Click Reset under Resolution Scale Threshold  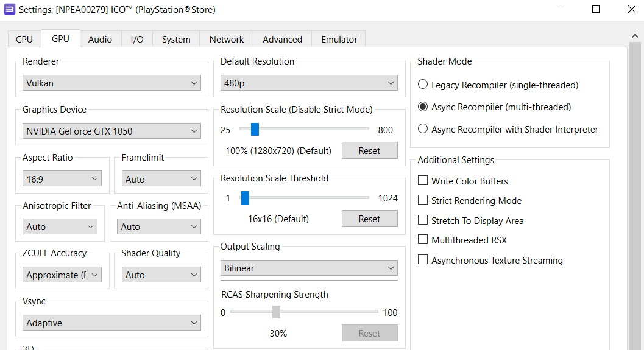pyautogui.click(x=369, y=219)
